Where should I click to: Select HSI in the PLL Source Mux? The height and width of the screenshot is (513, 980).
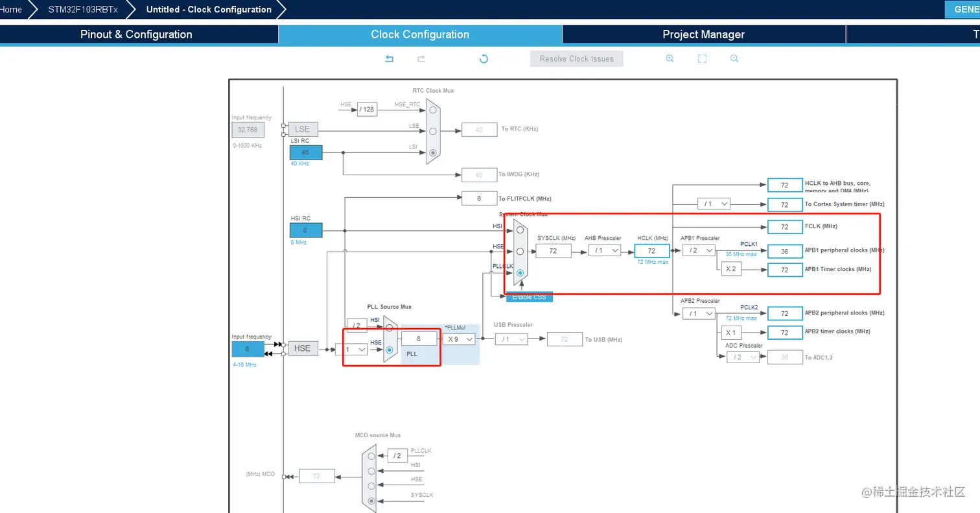389,328
